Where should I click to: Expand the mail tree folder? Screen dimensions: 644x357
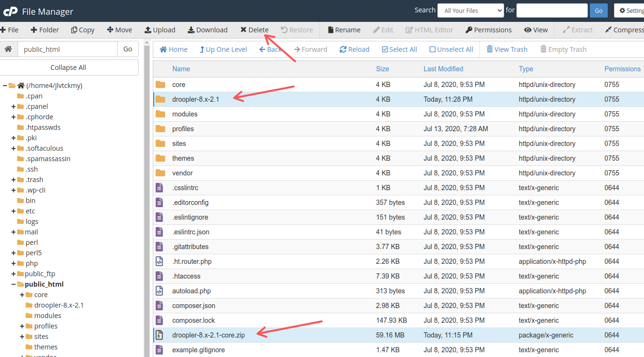(x=13, y=232)
